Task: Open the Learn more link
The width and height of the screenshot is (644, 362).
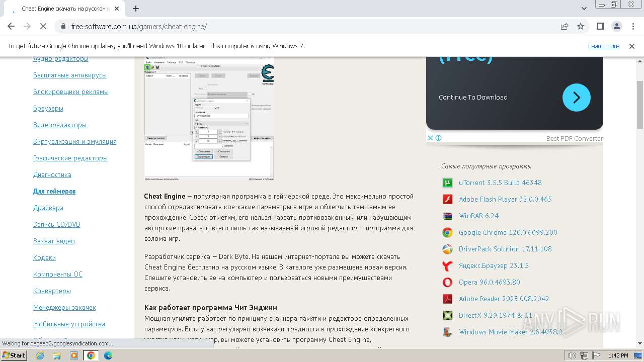Action: point(604,46)
